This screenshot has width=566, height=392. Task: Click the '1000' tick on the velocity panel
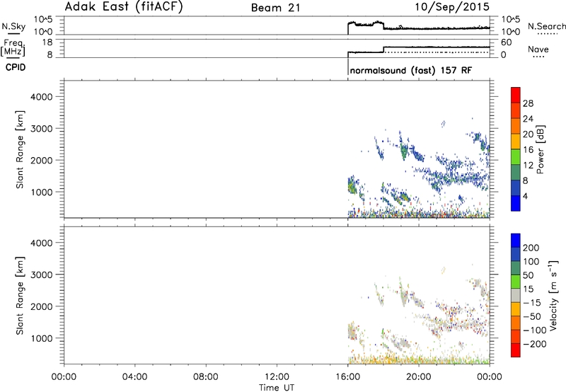point(42,338)
